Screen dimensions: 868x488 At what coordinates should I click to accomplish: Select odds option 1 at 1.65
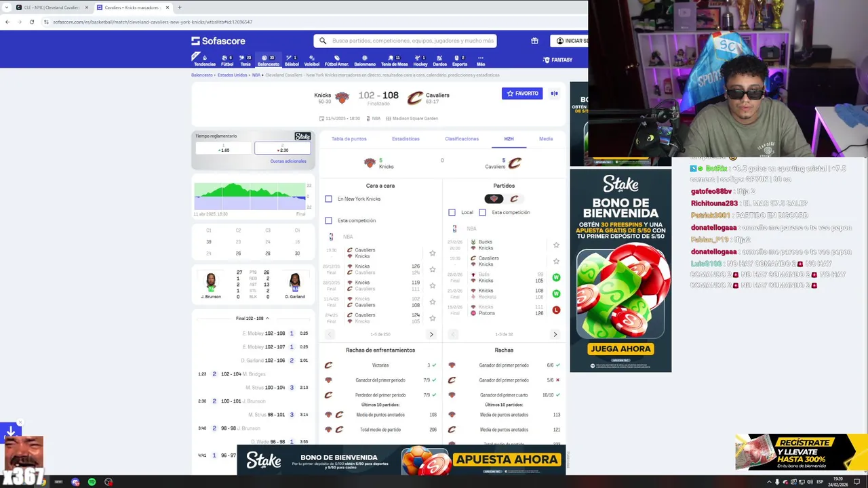click(224, 148)
